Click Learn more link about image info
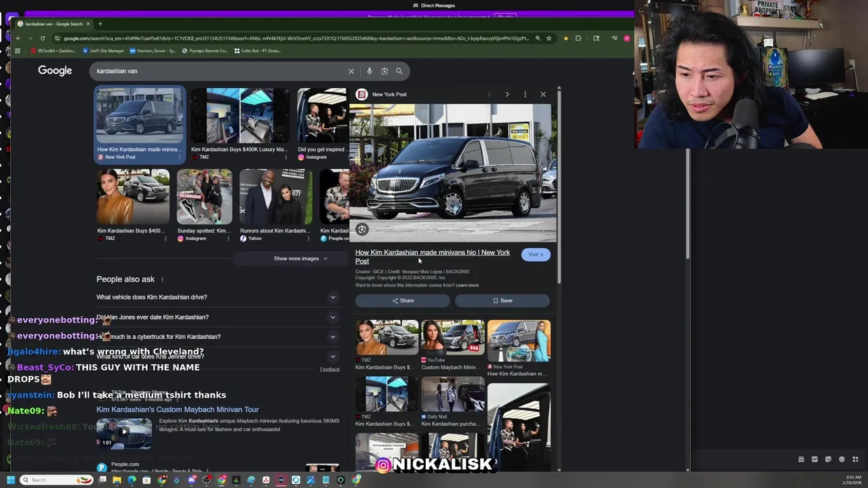The height and width of the screenshot is (488, 868). click(x=467, y=285)
